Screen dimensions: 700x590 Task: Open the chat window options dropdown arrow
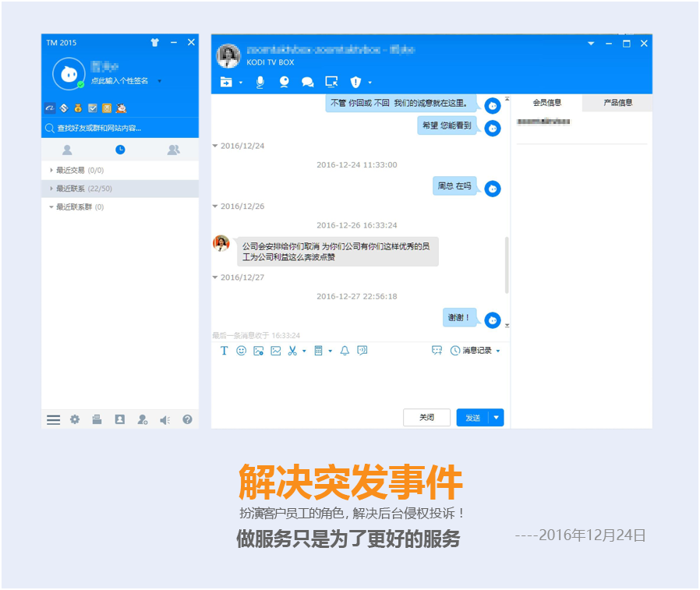coord(591,44)
